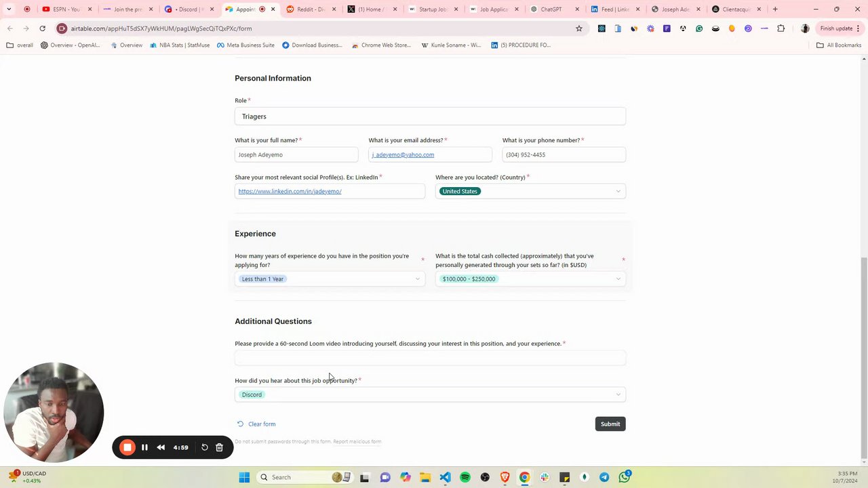Open OBS Studio from taskbar
The height and width of the screenshot is (488, 868).
point(485,477)
